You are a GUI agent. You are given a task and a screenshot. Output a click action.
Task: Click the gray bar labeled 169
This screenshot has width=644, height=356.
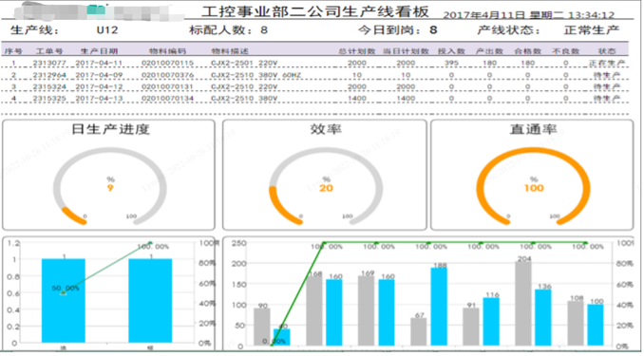[x=367, y=310]
